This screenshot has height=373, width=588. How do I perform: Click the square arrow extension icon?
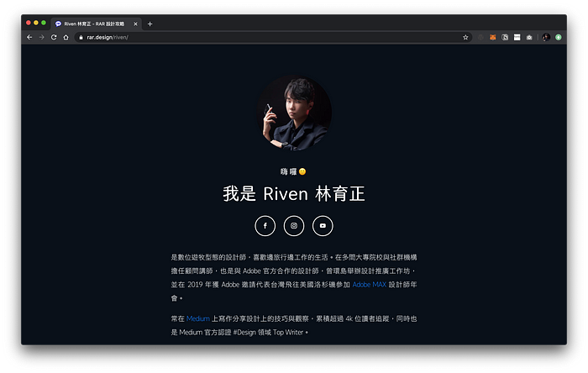pyautogui.click(x=505, y=37)
